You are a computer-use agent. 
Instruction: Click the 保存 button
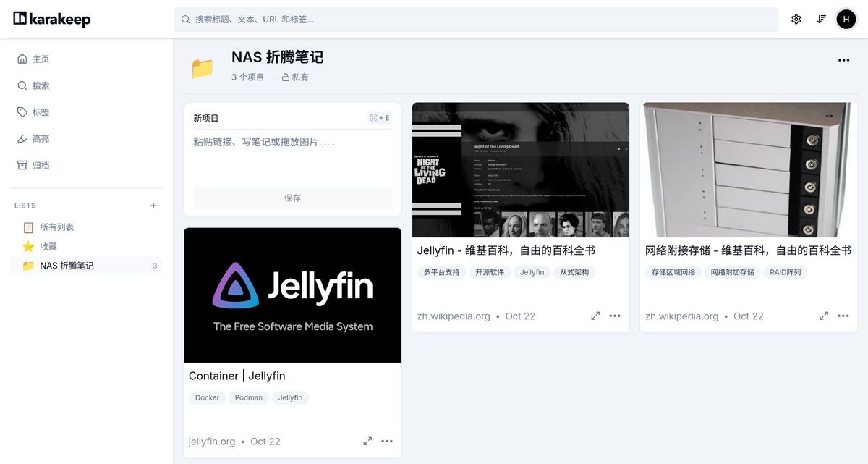point(292,198)
